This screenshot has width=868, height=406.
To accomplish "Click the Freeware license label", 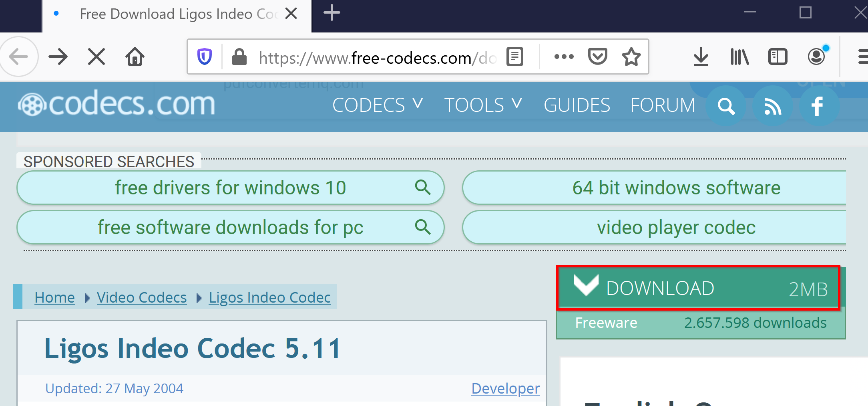I will (606, 323).
